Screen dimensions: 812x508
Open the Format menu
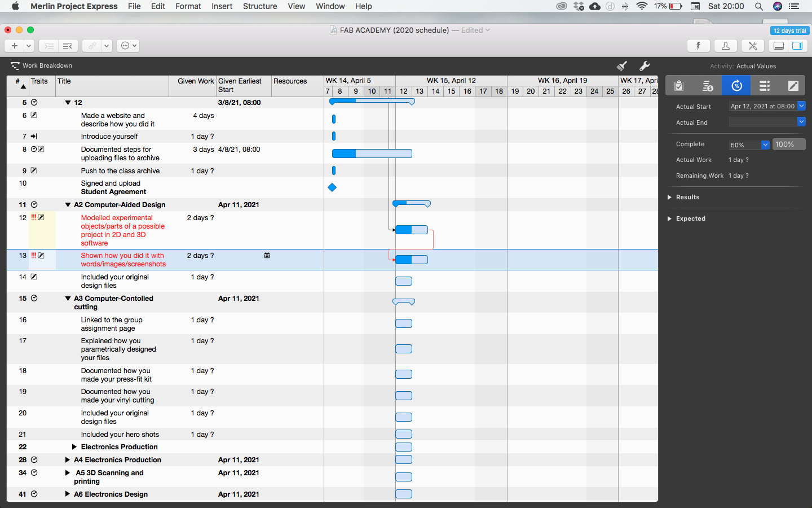tap(188, 6)
